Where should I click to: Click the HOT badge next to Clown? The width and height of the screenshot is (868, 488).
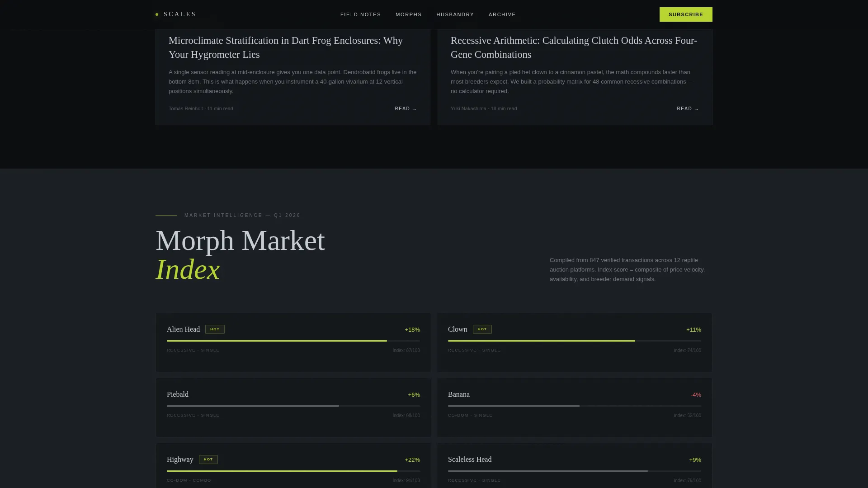pyautogui.click(x=482, y=329)
